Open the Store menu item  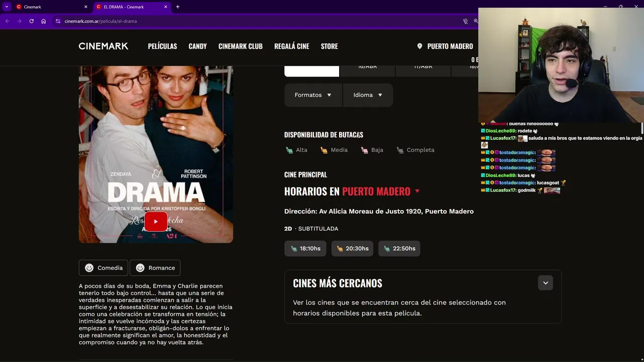pos(329,46)
